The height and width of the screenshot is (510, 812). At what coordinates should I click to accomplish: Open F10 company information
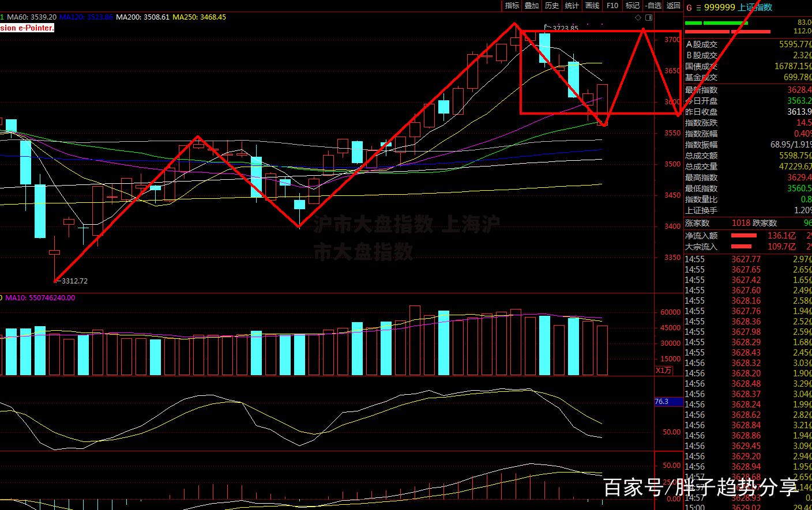612,6
